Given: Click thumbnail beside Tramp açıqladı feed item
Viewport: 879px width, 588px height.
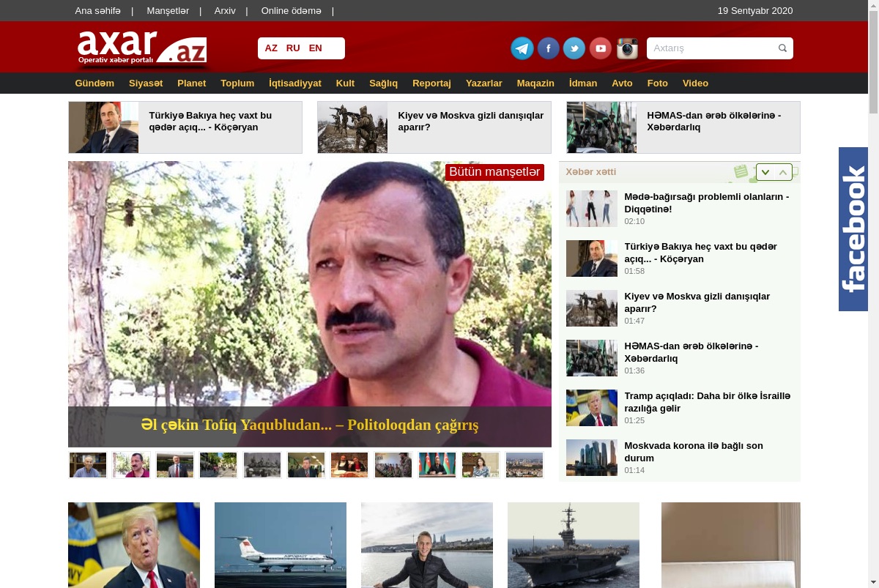Looking at the screenshot, I should click(592, 408).
